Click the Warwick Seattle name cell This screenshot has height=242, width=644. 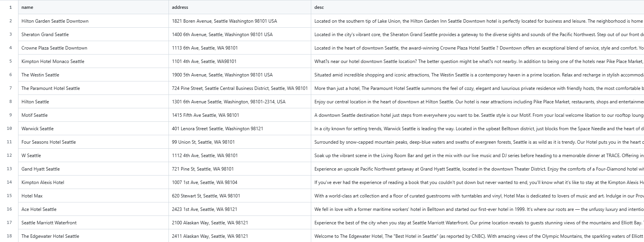pyautogui.click(x=93, y=129)
